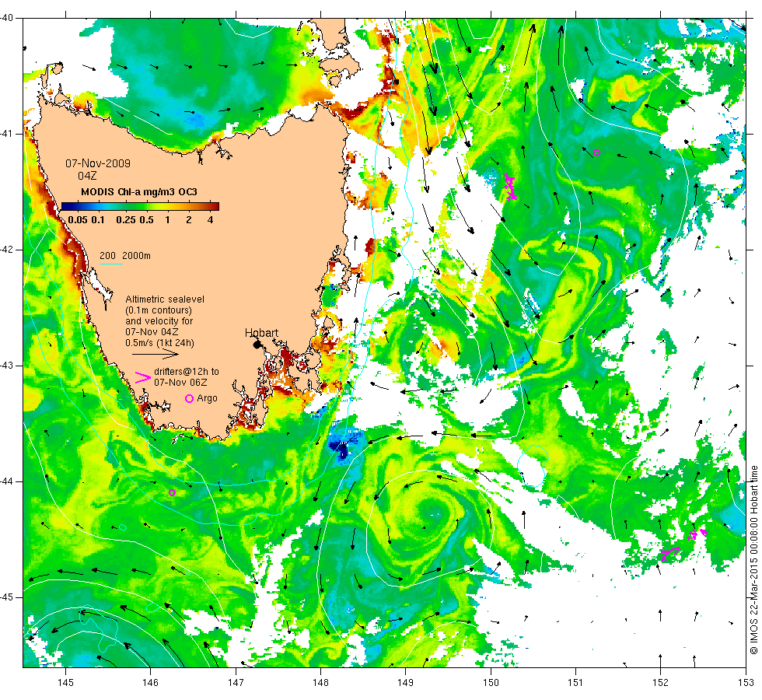The height and width of the screenshot is (700, 762).
Task: Click the 200 2000m depth contour label
Action: 125,256
